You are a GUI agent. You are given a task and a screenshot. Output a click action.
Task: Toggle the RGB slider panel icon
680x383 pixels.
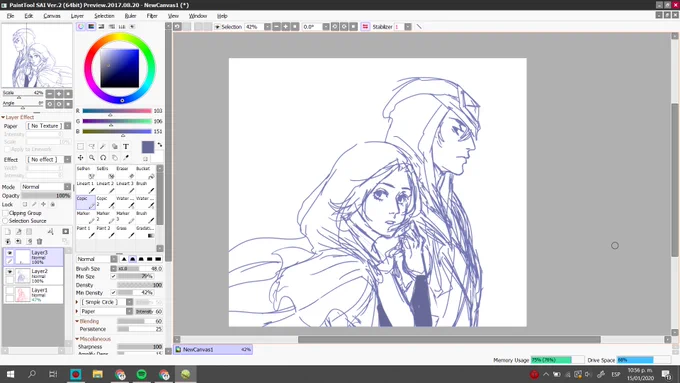point(91,26)
